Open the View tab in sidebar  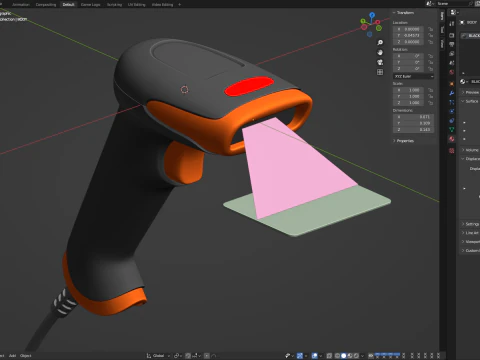[x=442, y=43]
